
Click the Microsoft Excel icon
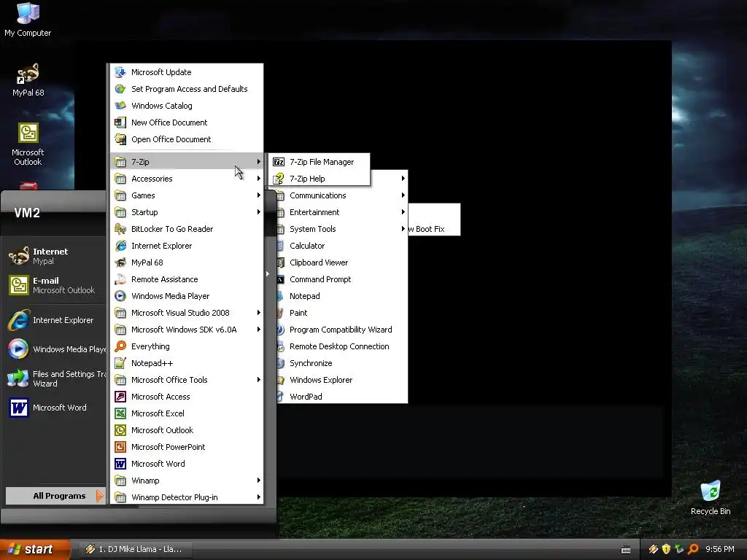click(120, 413)
